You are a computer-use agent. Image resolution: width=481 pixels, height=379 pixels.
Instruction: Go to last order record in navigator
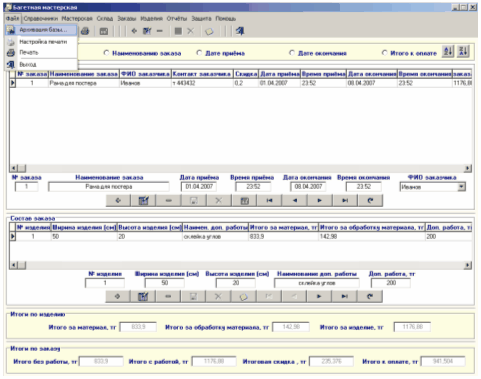pyautogui.click(x=345, y=200)
